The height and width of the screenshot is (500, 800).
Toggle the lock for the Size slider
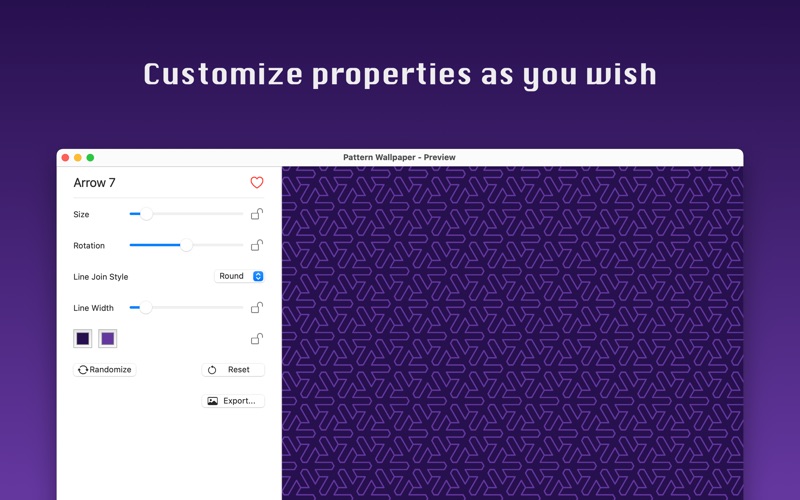coord(257,214)
